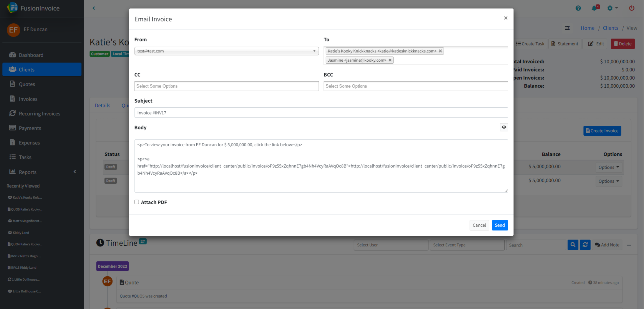Go to Payments in the sidebar
The image size is (644, 309).
[x=30, y=128]
